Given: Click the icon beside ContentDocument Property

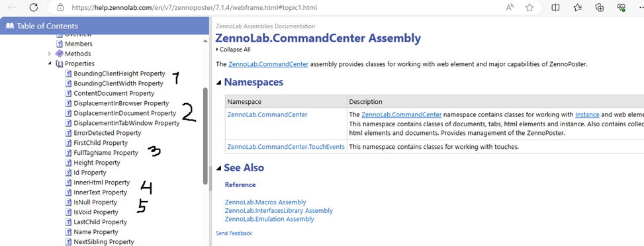Looking at the screenshot, I should pos(69,94).
